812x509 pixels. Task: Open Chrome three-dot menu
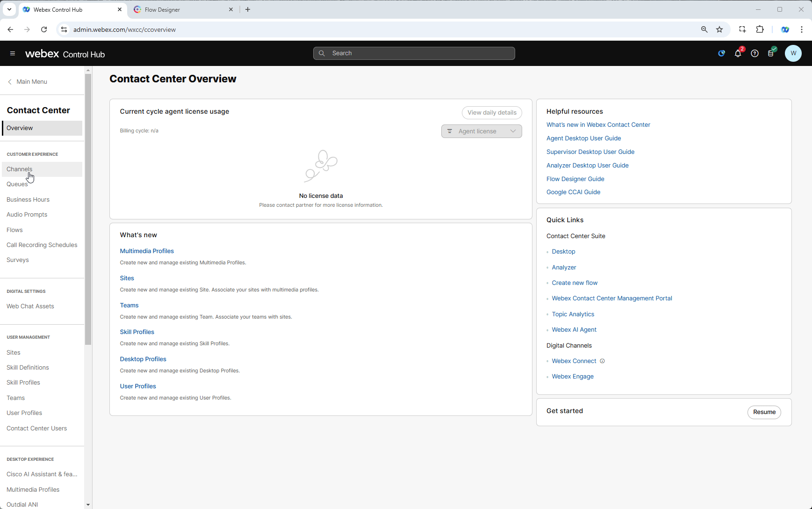(802, 29)
